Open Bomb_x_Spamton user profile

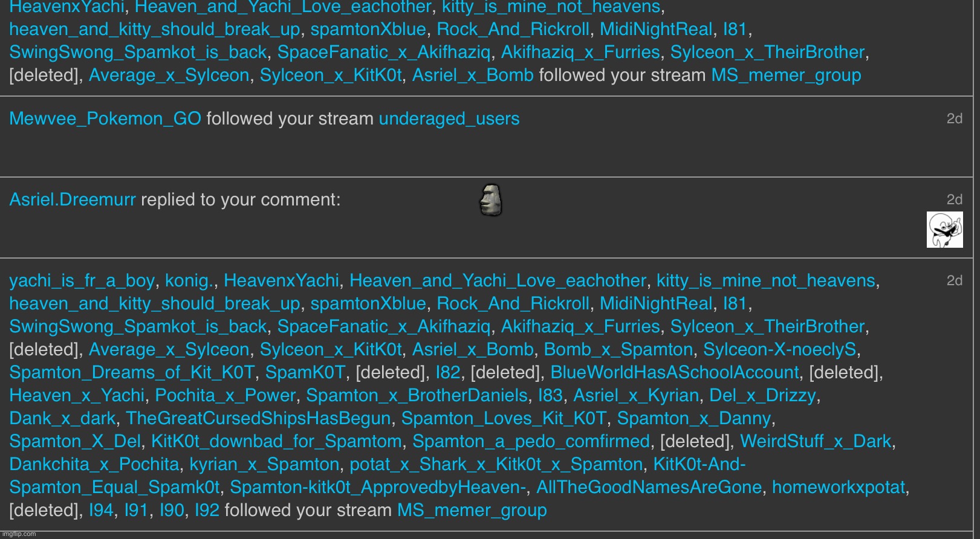pos(618,349)
